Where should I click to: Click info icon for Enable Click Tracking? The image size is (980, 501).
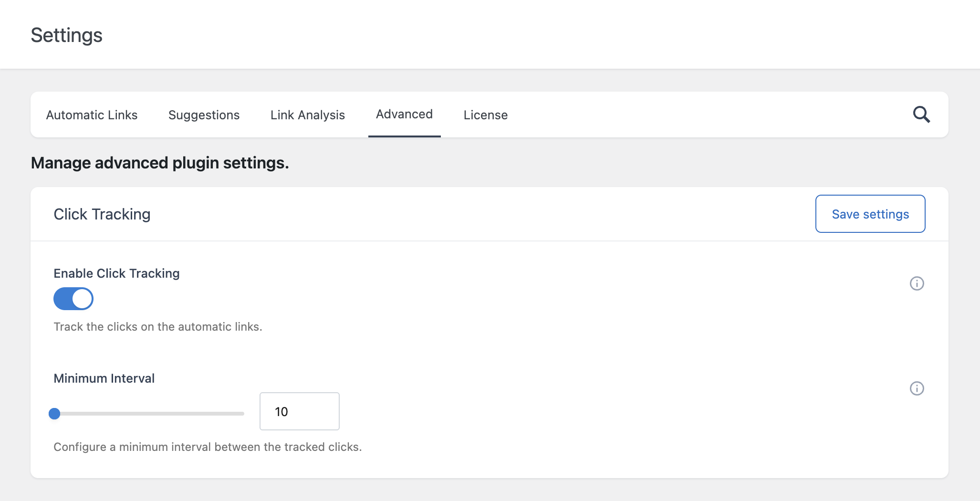click(917, 283)
